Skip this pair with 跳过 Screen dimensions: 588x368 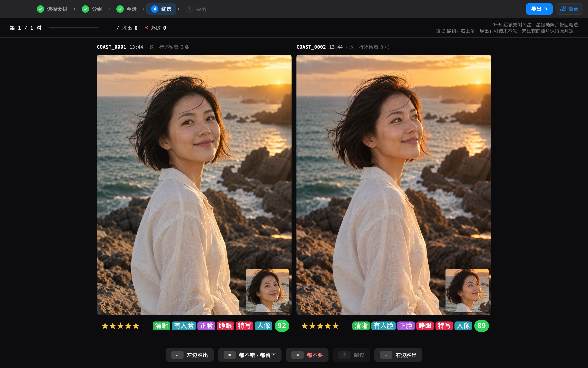click(x=351, y=355)
